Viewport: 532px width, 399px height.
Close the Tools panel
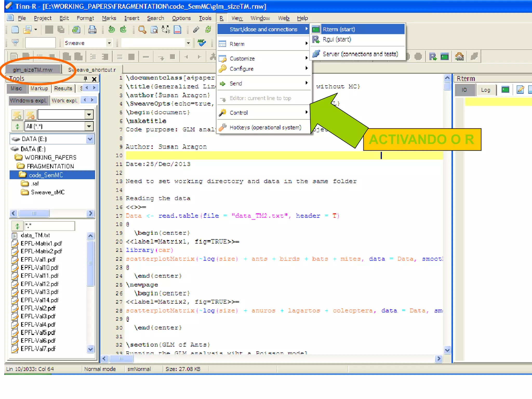[x=94, y=79]
